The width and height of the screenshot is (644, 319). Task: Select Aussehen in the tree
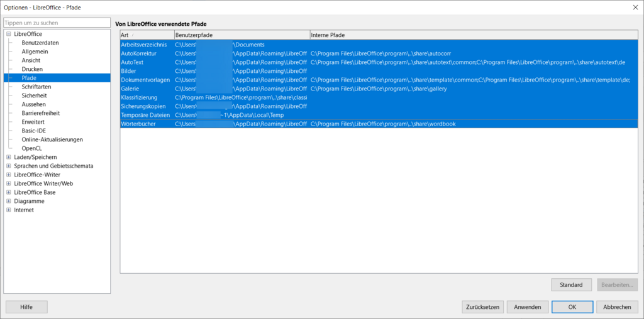[x=34, y=105]
